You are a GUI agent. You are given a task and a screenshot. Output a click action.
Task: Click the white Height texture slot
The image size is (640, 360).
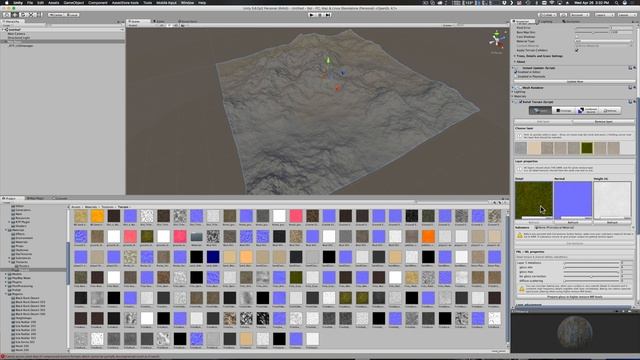tap(612, 200)
